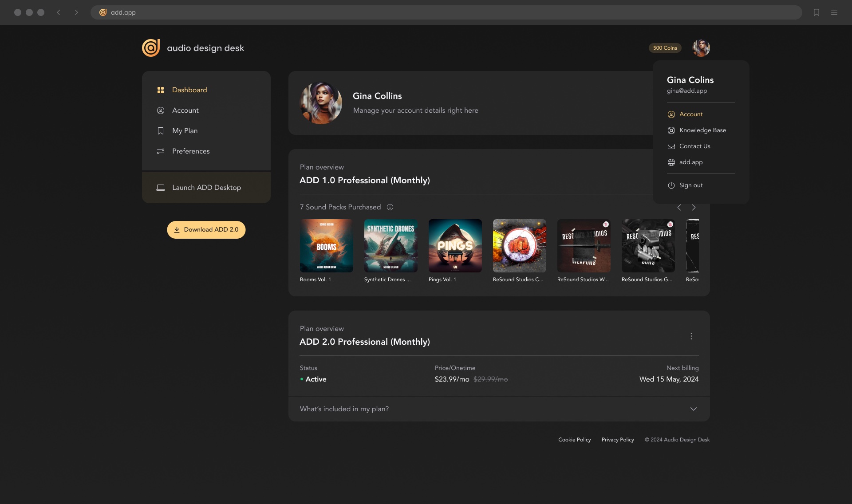The image size is (852, 504).
Task: Open Preferences in the sidebar
Action: click(x=191, y=151)
